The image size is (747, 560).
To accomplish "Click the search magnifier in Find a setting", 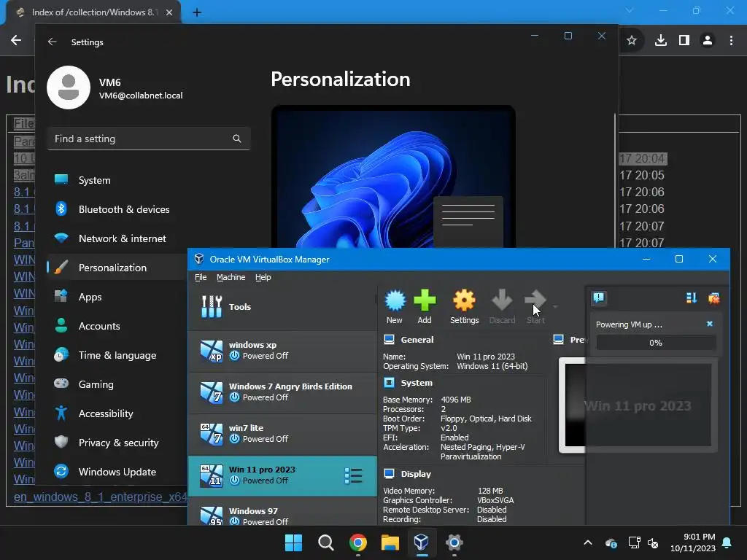I will pyautogui.click(x=237, y=139).
